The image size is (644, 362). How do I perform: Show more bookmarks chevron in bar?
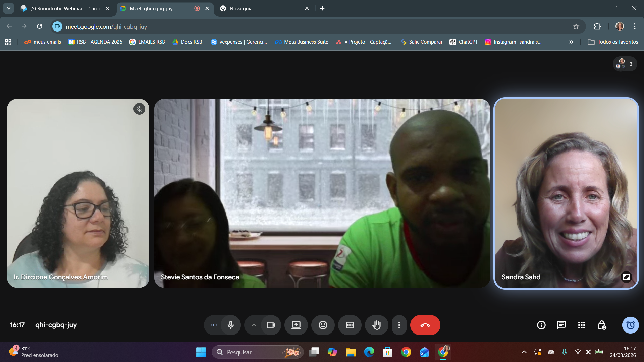click(571, 42)
